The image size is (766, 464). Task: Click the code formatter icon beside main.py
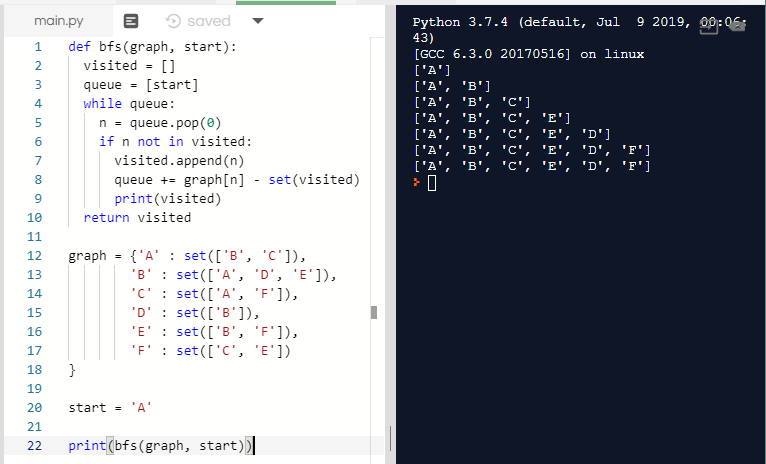(131, 21)
